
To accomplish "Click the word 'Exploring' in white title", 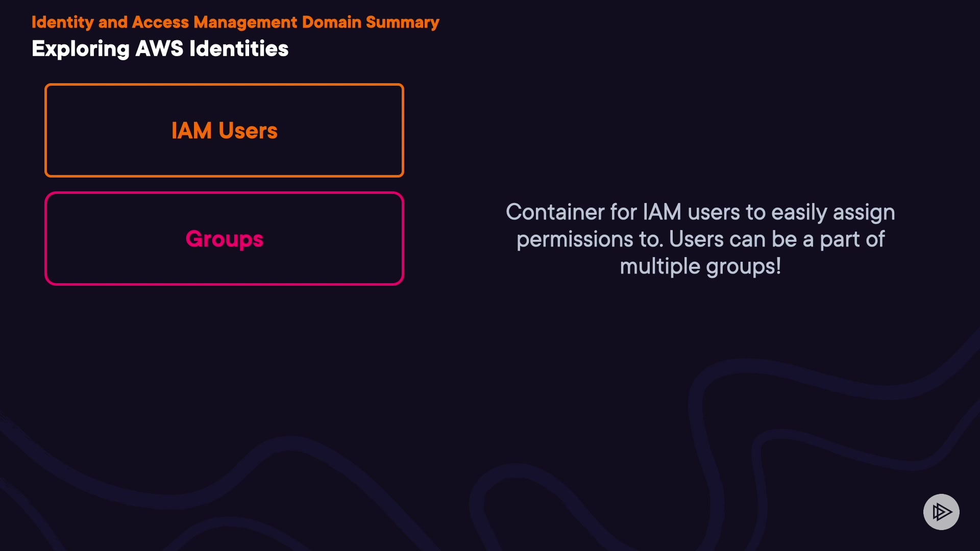I will 81,49.
